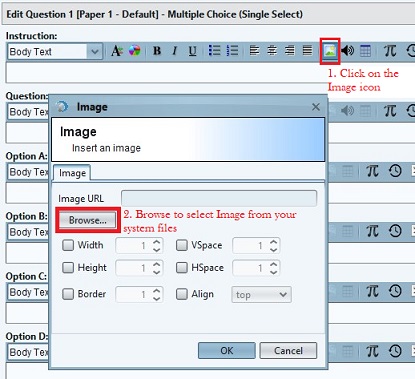Open Option C Body Text style dropdown
Screen dimensions: 415x379
pyautogui.click(x=28, y=292)
